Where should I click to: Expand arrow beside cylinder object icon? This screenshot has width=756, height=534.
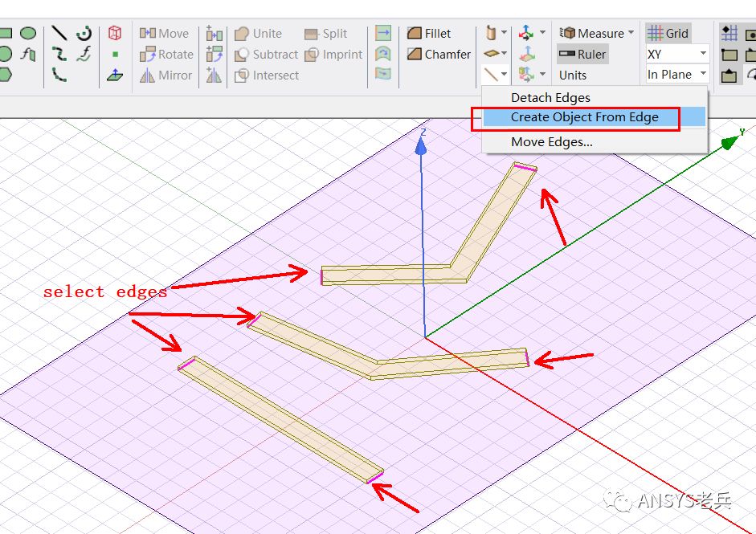pos(504,33)
